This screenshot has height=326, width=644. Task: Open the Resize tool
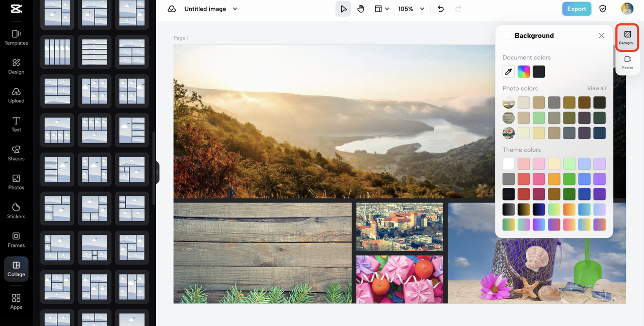[x=627, y=62]
